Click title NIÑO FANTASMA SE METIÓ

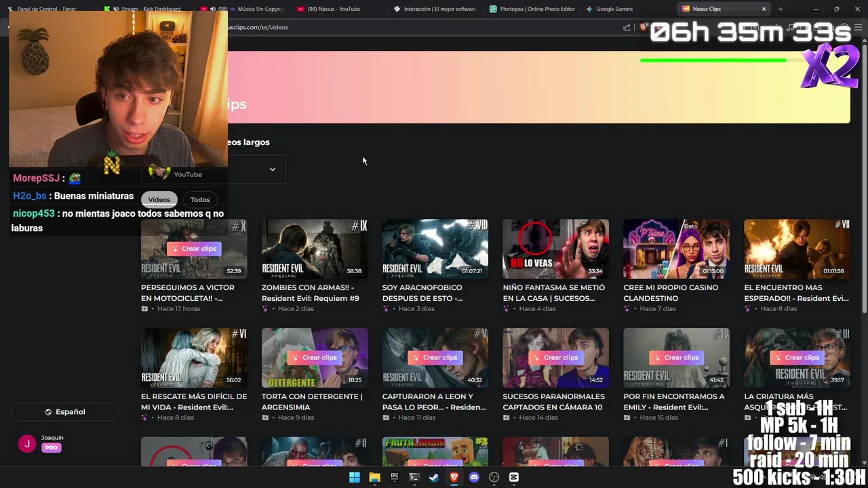tap(554, 293)
